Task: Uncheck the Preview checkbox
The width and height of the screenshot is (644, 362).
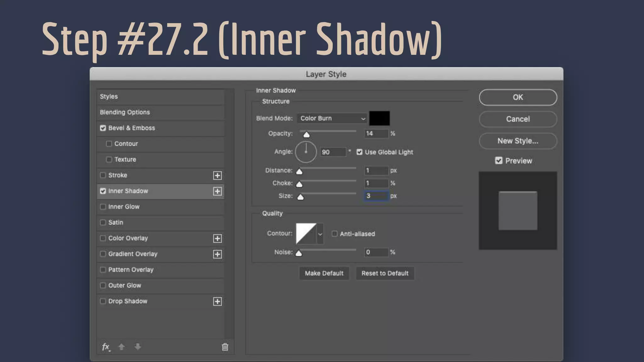Action: tap(498, 161)
